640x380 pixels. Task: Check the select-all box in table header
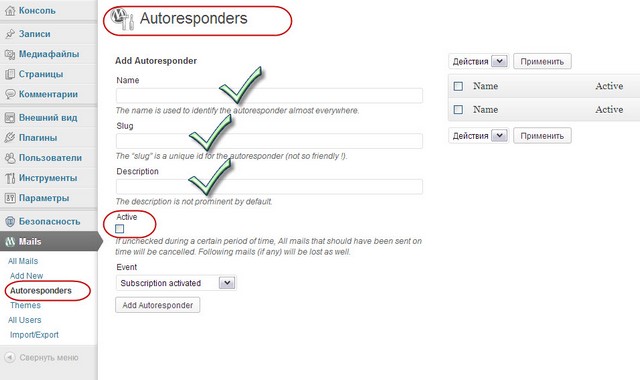[458, 86]
